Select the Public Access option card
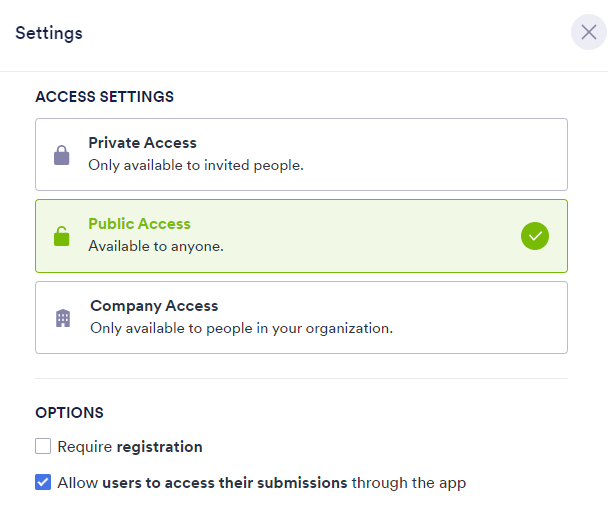 [301, 236]
